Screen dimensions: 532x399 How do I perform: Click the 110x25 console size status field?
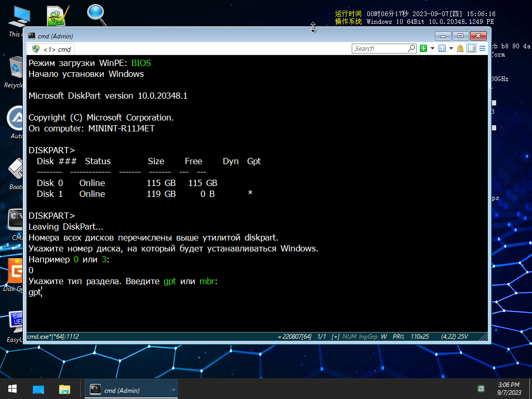pos(420,337)
